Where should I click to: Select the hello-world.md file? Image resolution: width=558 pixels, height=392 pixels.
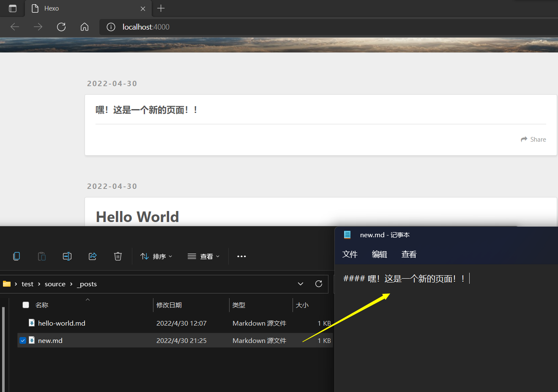click(62, 323)
